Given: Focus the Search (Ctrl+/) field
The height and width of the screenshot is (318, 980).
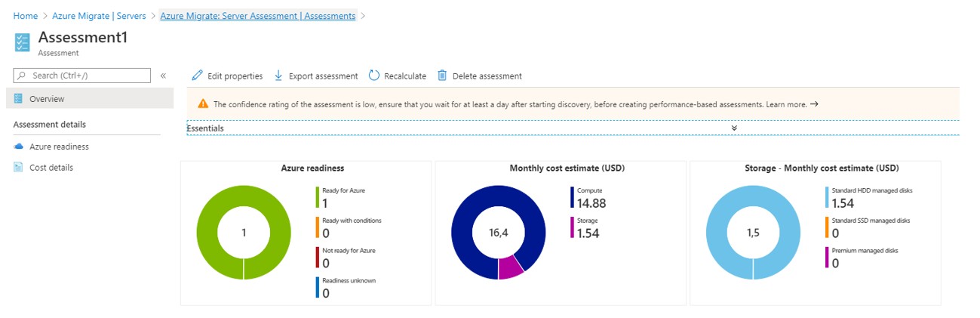Looking at the screenshot, I should tap(83, 76).
